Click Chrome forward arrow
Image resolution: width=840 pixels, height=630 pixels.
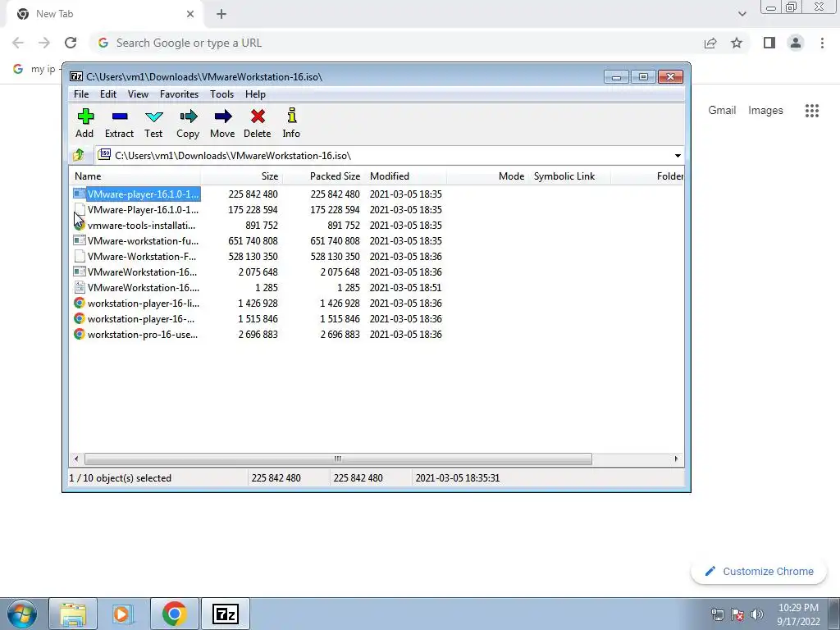pos(44,43)
